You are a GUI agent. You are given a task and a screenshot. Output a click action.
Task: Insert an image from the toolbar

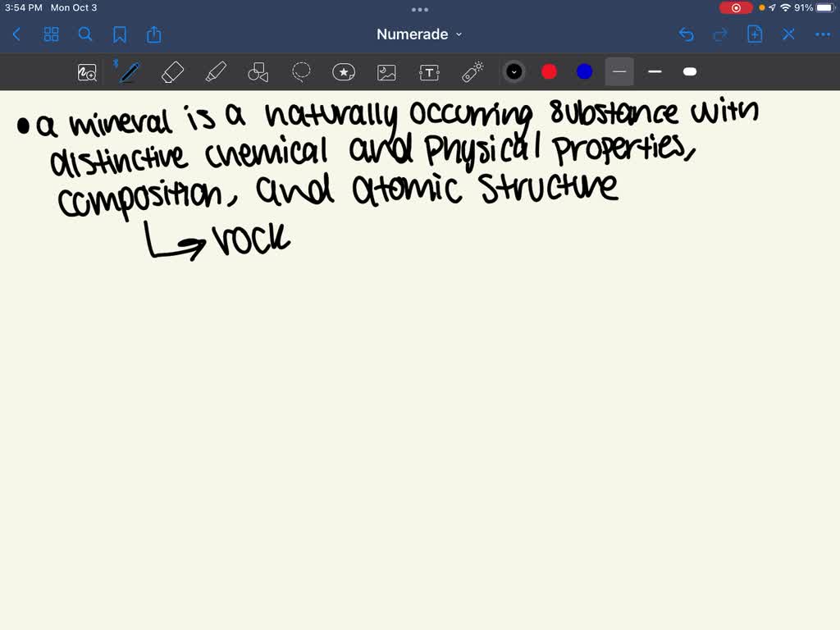coord(386,72)
